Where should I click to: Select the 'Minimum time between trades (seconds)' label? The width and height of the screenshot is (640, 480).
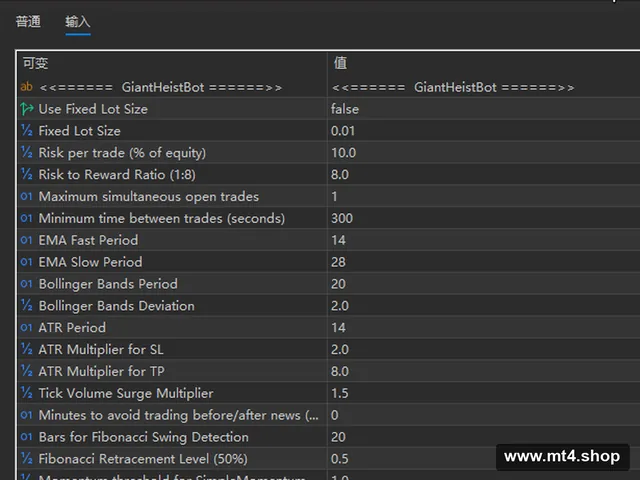pyautogui.click(x=162, y=218)
